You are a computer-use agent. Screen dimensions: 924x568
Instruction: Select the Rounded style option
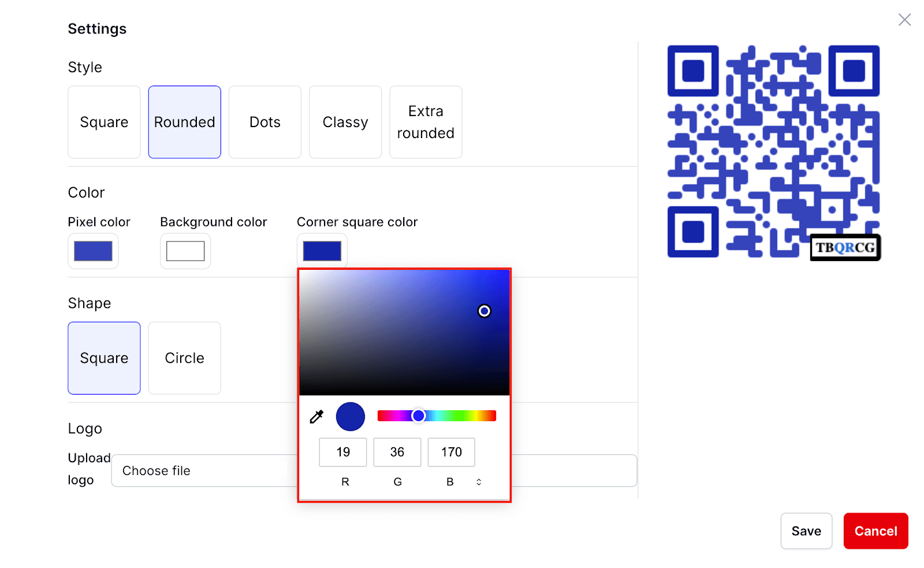click(x=185, y=122)
